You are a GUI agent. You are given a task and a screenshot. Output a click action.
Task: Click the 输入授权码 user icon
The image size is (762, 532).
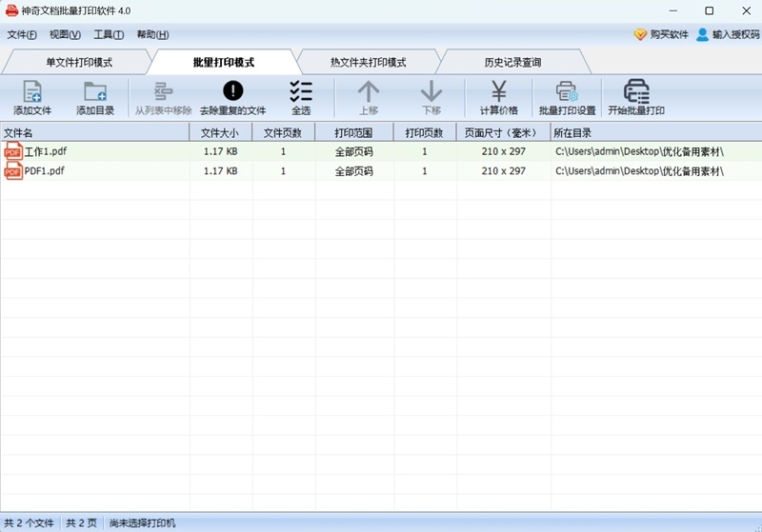(x=702, y=34)
